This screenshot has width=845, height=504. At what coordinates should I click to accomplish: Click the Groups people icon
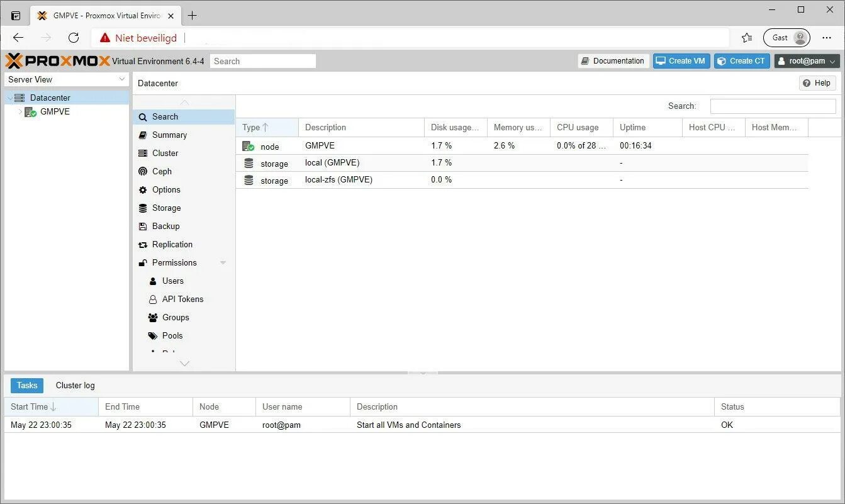pyautogui.click(x=153, y=318)
